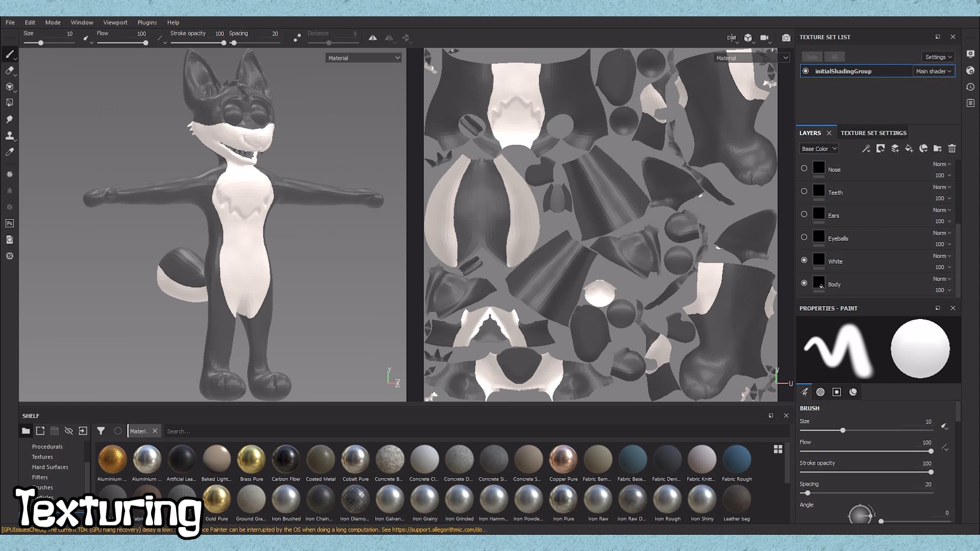Select the Smudge tool

point(9,119)
